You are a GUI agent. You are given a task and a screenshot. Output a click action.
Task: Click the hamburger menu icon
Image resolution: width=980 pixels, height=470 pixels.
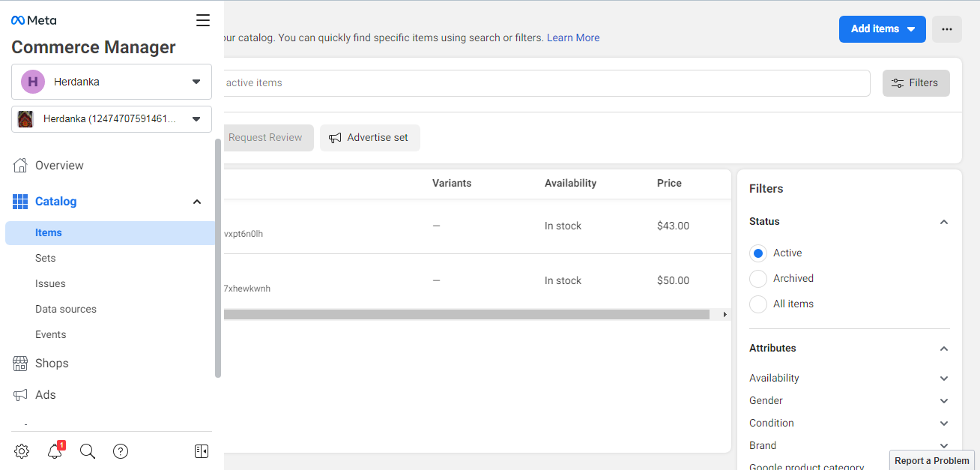pos(203,20)
